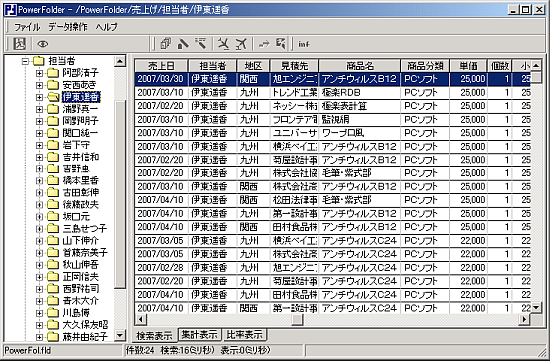Expand the 関口純一 tree node

[39, 133]
